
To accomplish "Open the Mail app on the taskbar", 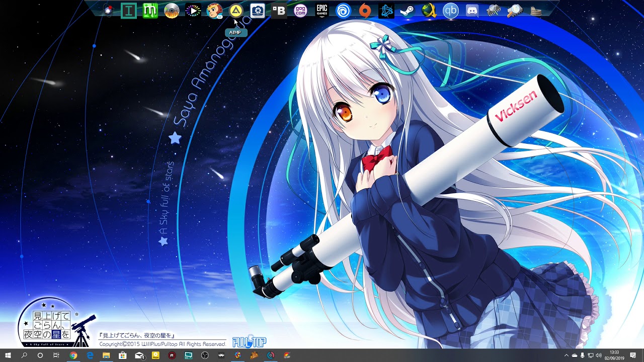I will 139,355.
